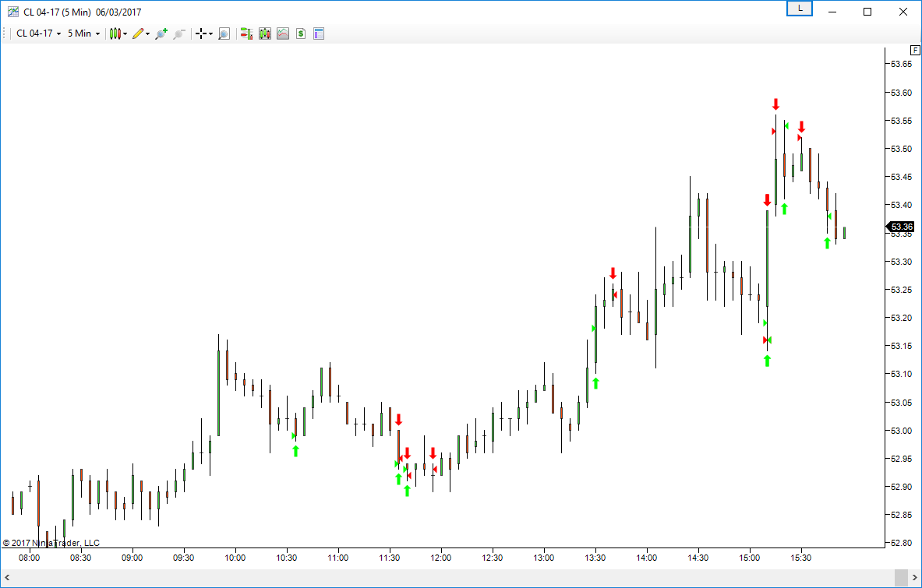922x588 pixels.
Task: Open the pencil drawing tools menu
Action: [140, 33]
